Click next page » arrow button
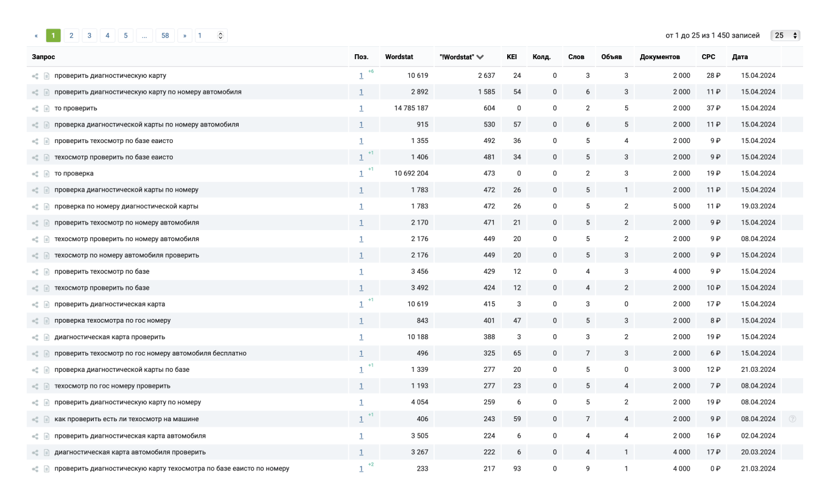 click(x=184, y=36)
